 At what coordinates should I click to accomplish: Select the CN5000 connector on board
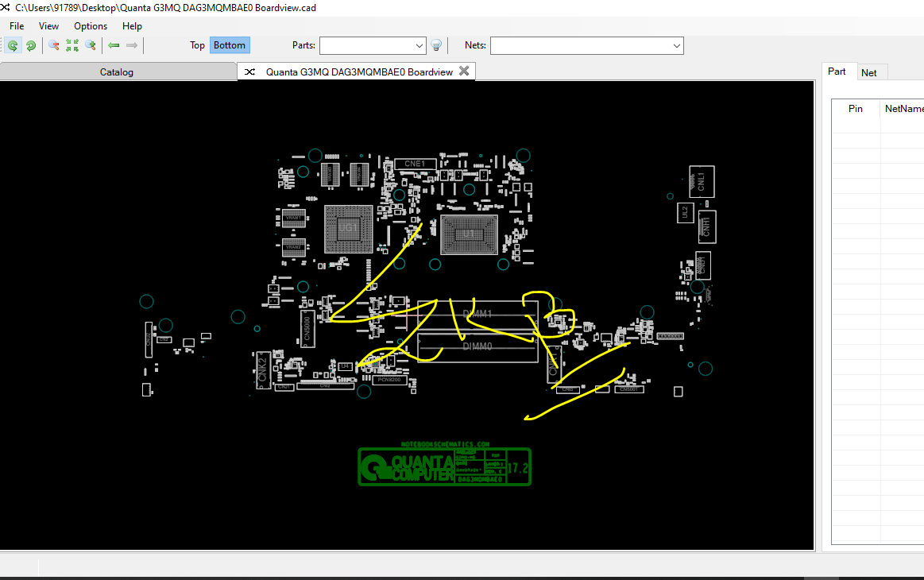(307, 327)
